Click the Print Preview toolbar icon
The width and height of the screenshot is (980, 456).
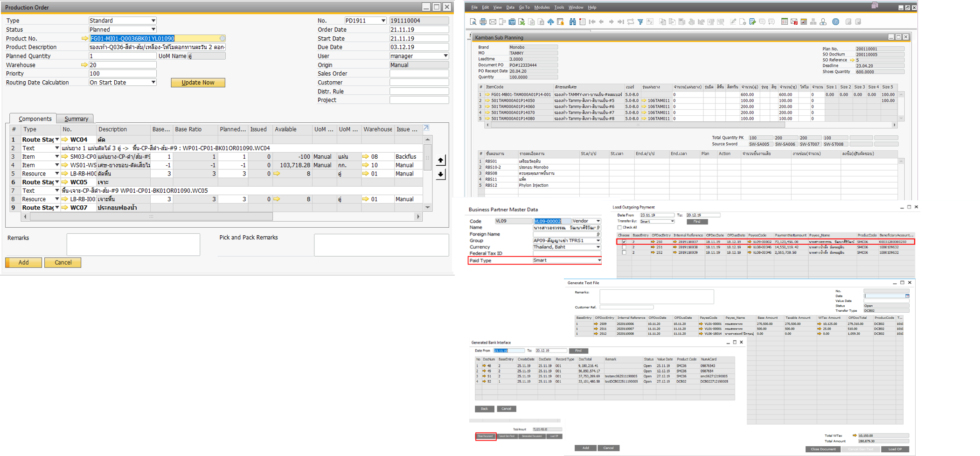473,22
